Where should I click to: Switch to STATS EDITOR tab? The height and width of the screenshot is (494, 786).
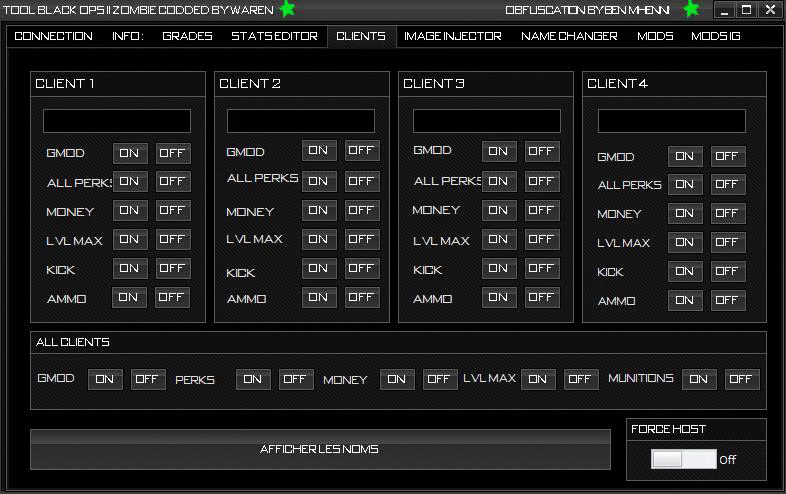[x=274, y=36]
